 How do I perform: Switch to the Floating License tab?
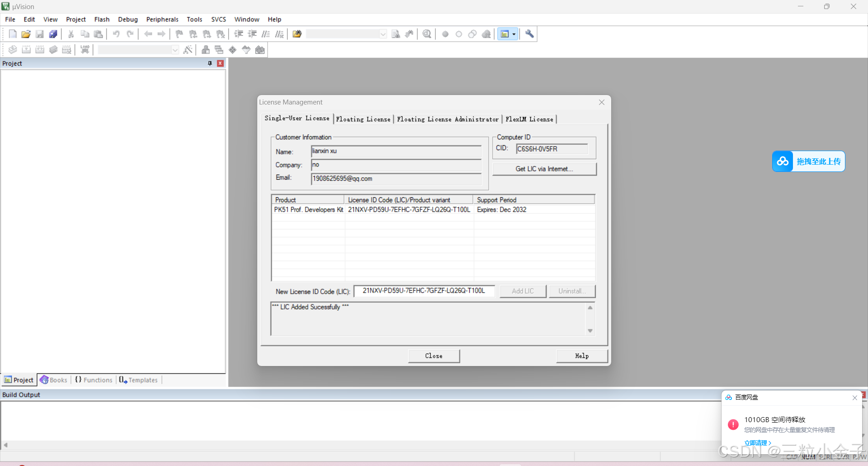point(363,119)
